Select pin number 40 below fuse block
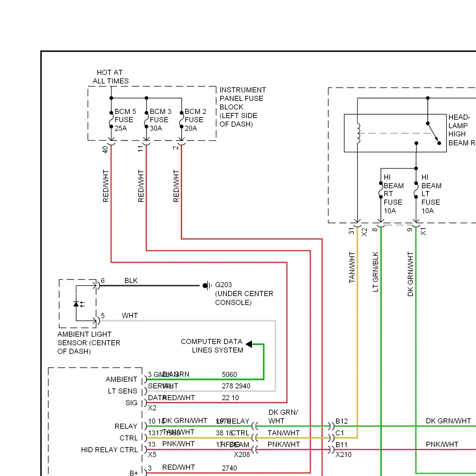 (x=105, y=149)
